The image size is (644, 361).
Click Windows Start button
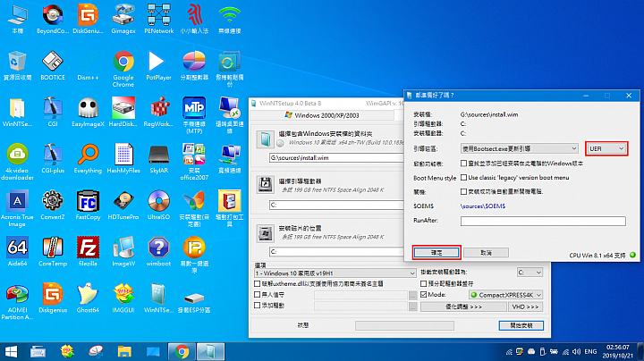pyautogui.click(x=11, y=351)
